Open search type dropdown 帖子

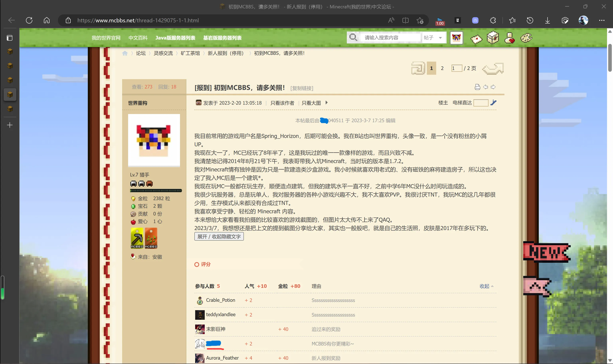[434, 37]
